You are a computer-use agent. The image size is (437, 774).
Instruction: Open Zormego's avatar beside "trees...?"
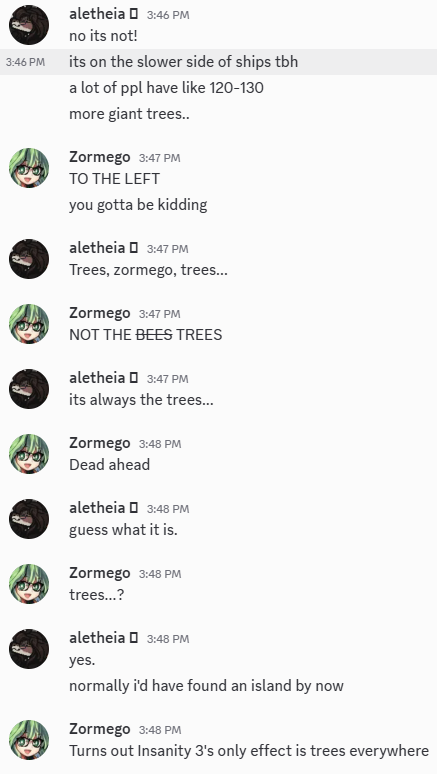pos(29,584)
